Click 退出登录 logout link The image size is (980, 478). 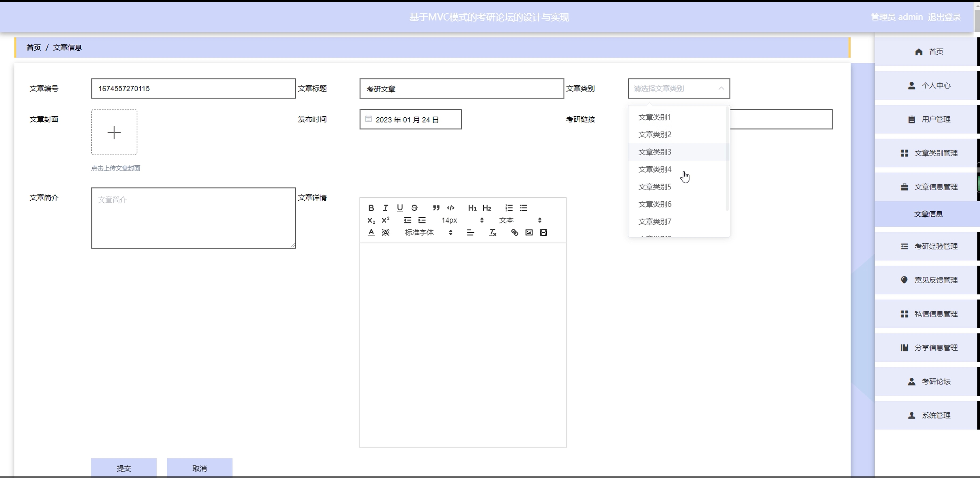(x=944, y=17)
